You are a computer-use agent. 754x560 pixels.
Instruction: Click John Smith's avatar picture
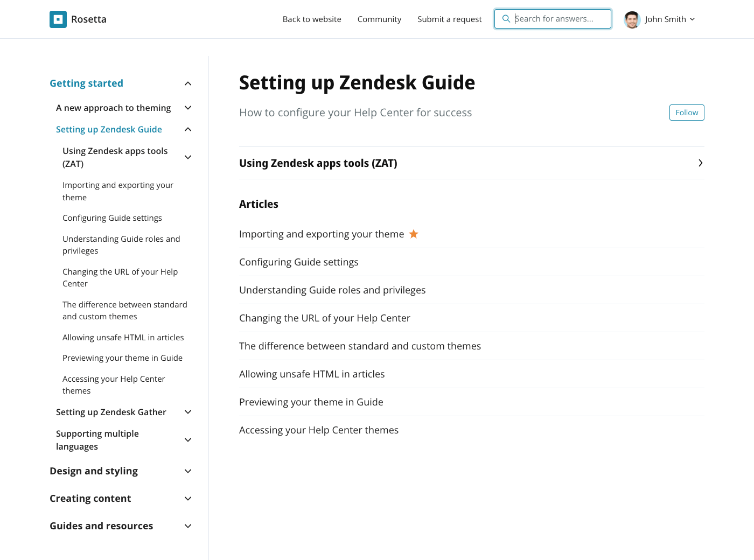(632, 19)
